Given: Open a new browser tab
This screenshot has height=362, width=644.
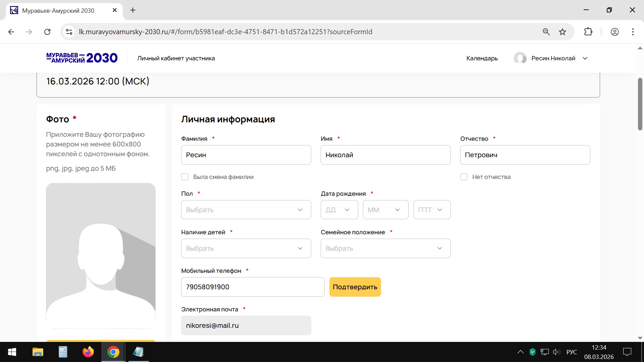Looking at the screenshot, I should (133, 10).
